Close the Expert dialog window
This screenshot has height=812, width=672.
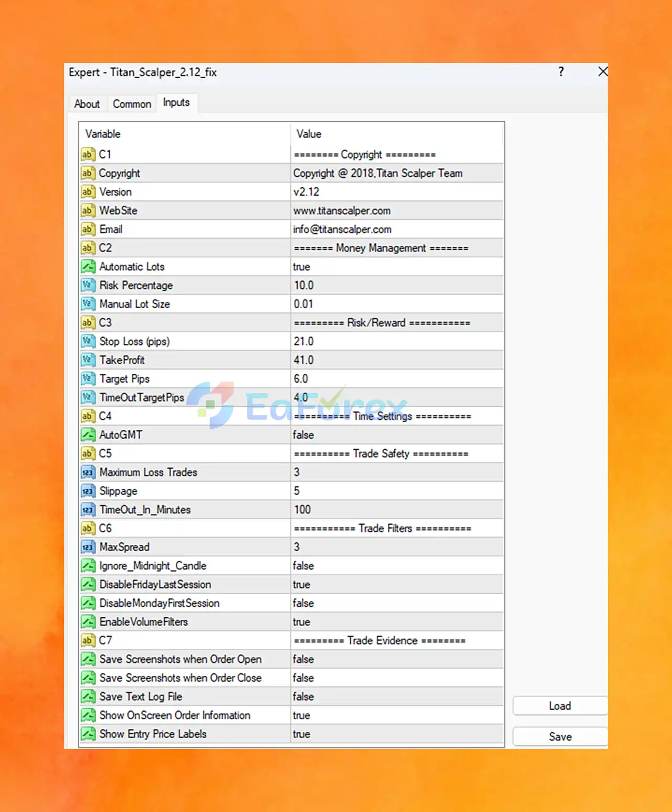(603, 71)
